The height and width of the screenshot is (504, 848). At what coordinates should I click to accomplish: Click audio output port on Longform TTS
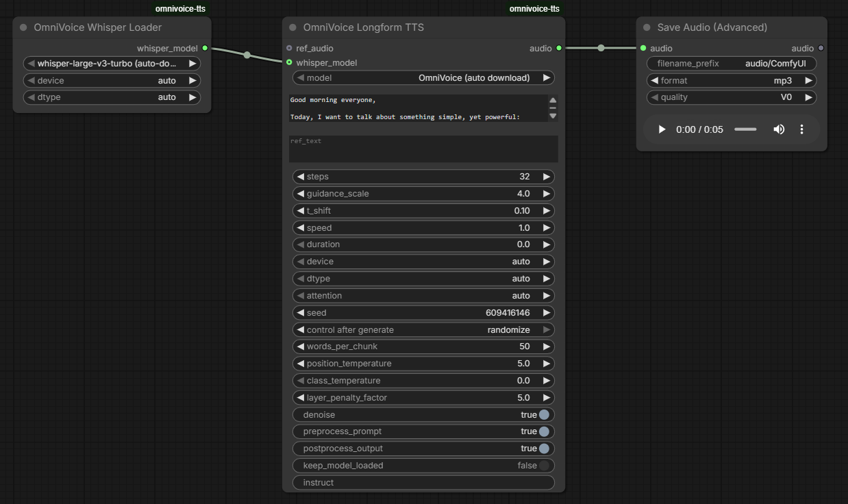coord(559,48)
